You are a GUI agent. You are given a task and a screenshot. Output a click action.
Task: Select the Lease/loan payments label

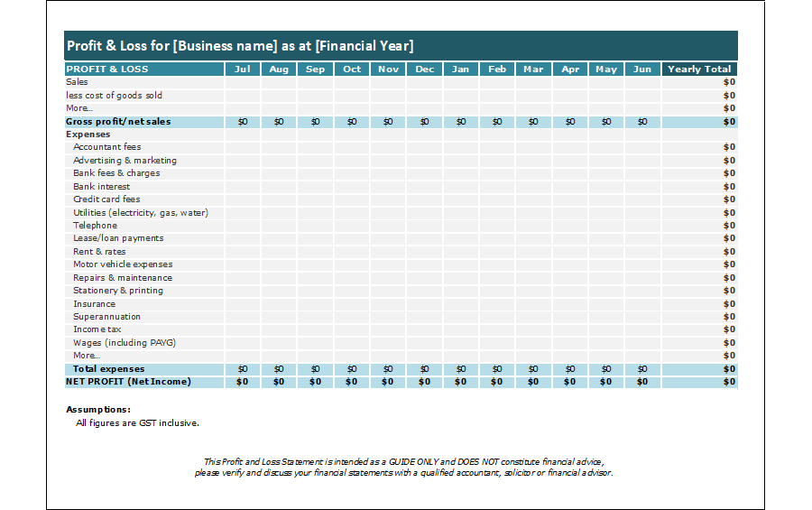tap(118, 238)
